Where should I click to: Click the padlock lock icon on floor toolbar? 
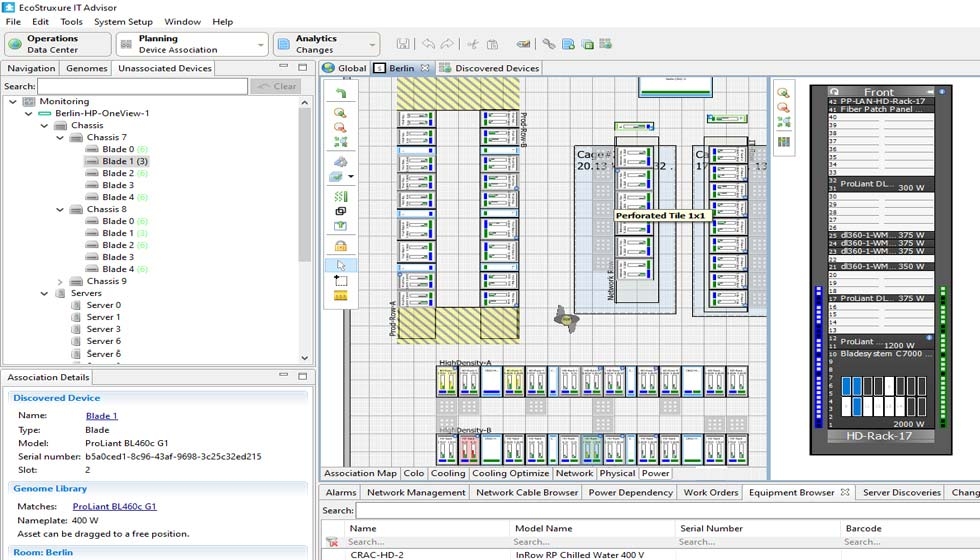click(341, 246)
